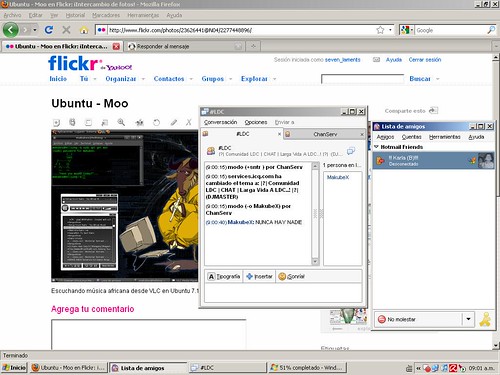Click the Tipografía font button in chat
Screen dimensions: 500x375
224,276
